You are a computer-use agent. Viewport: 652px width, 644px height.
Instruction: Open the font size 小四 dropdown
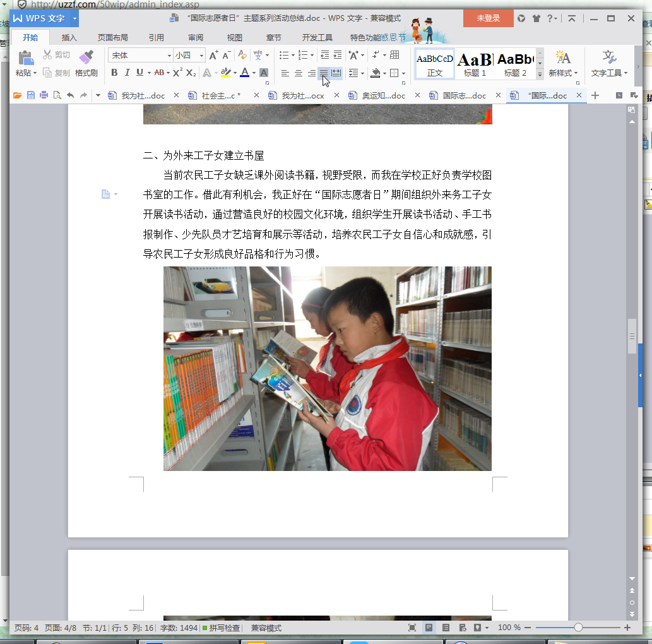[x=201, y=56]
